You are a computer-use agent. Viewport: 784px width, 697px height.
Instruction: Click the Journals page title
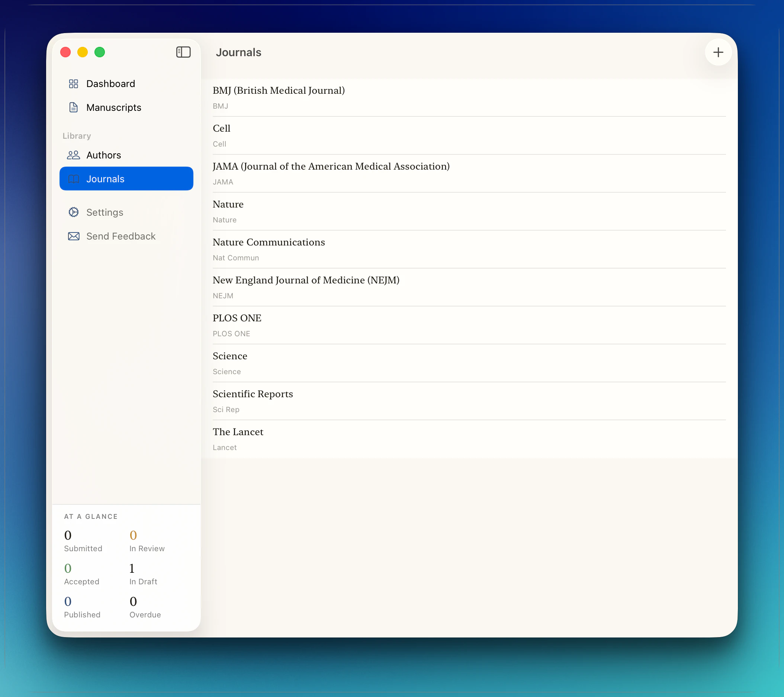238,52
